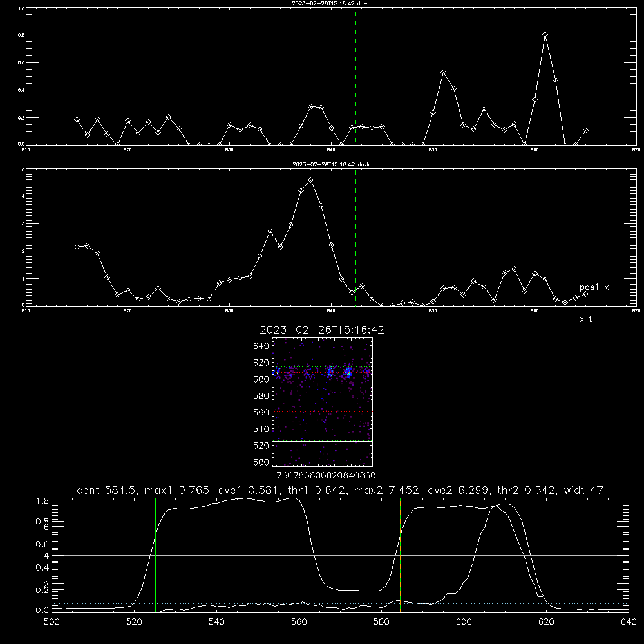The image size is (644, 644).
Task: Select the first leftmost diamond of the dusk curve
Action: point(77,247)
